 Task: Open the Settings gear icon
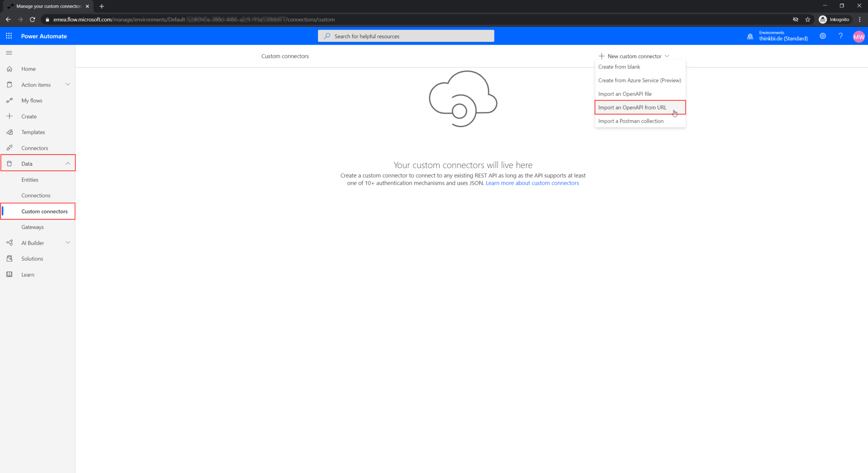click(823, 36)
